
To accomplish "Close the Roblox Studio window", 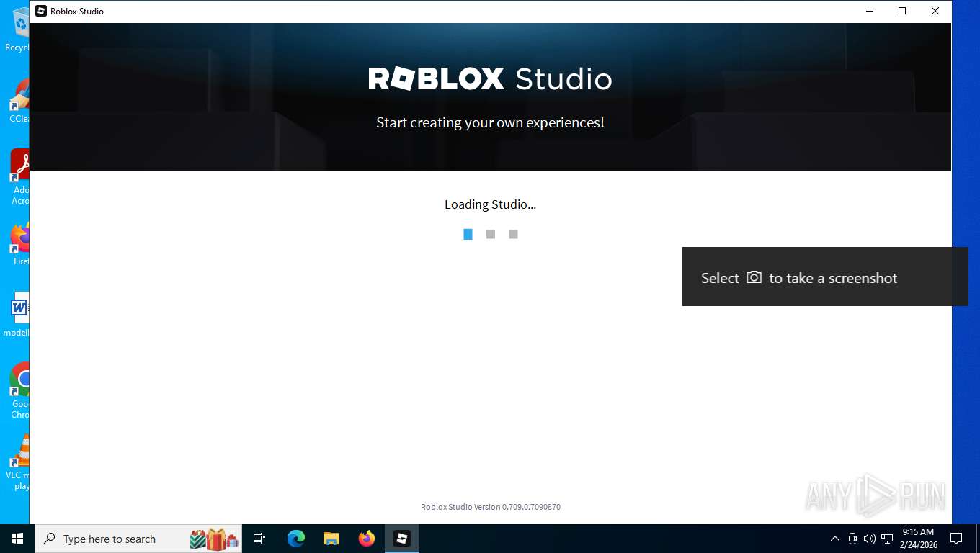I will 935,11.
